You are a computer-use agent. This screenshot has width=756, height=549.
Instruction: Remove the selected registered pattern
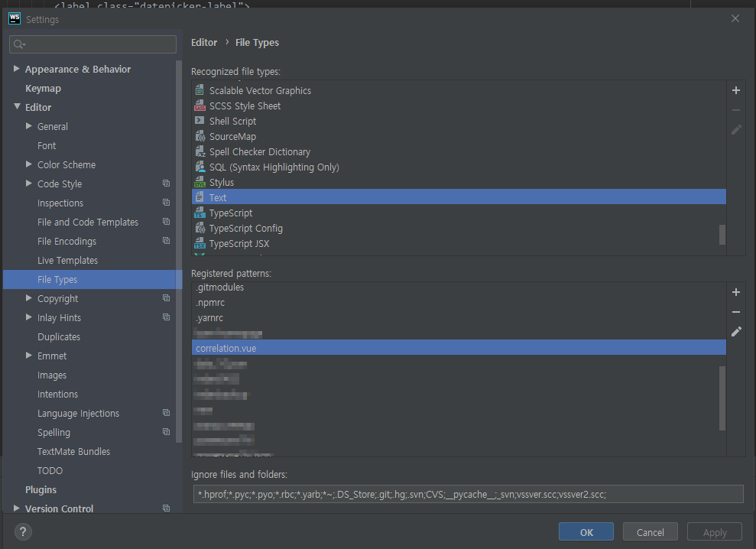tap(736, 312)
